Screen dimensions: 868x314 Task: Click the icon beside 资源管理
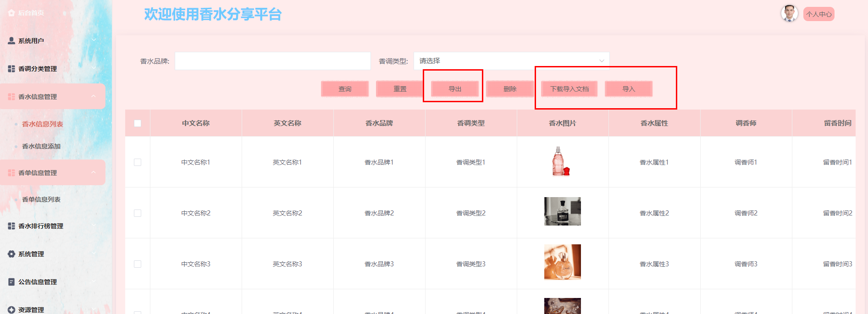click(11, 310)
